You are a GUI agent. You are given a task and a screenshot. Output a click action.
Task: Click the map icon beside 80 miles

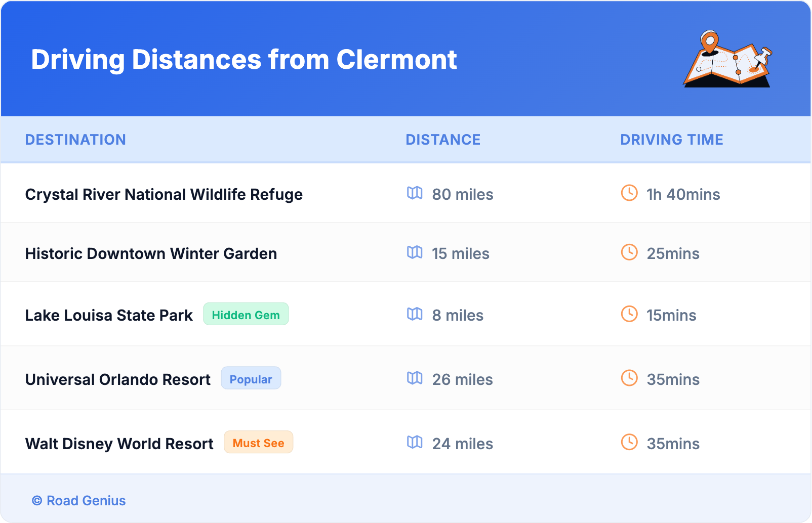[x=415, y=193]
